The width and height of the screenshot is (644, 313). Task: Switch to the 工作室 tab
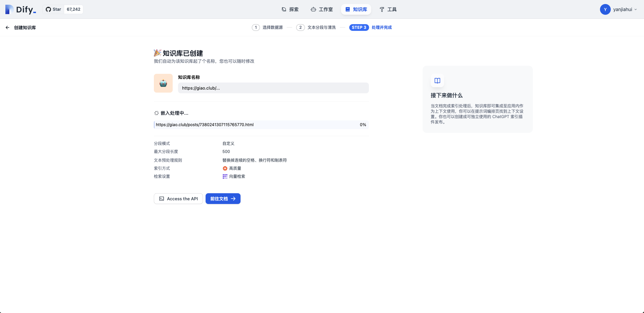321,9
